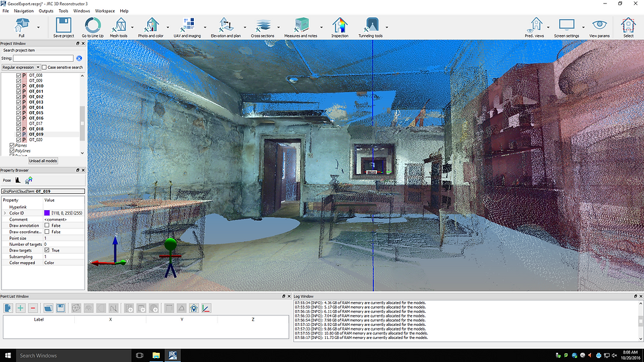Image resolution: width=644 pixels, height=362 pixels.
Task: Click the Save project icon
Action: (x=63, y=25)
